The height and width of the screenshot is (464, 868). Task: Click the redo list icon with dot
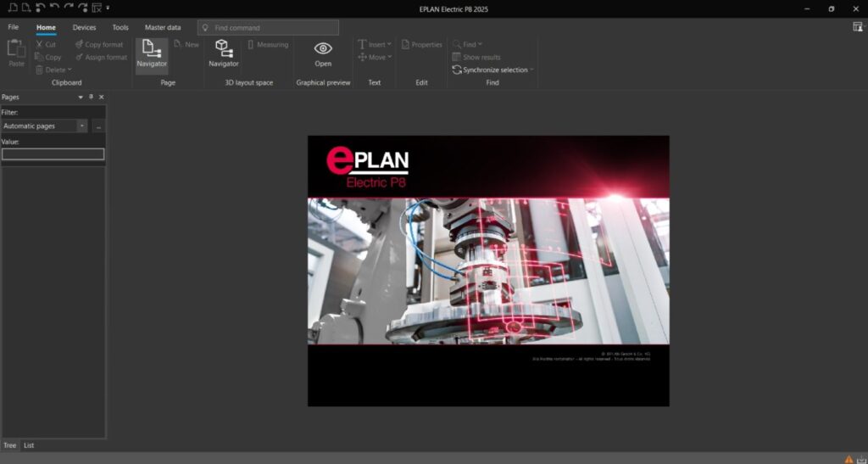pyautogui.click(x=83, y=8)
